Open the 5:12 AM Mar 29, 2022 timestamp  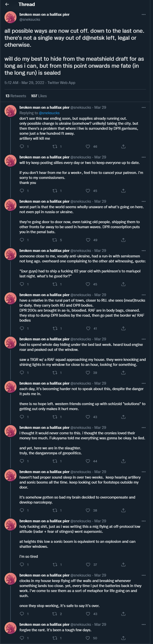[x=24, y=83]
